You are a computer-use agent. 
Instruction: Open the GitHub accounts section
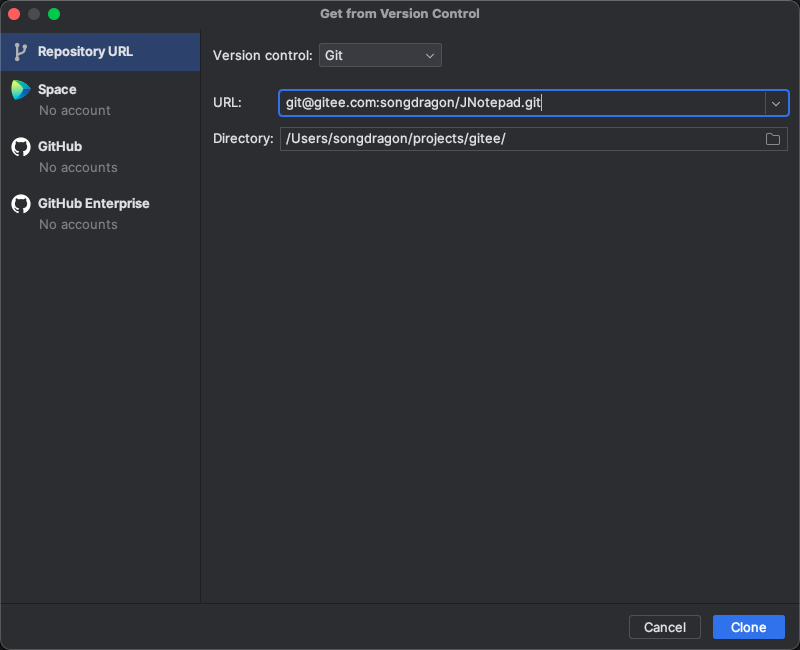pos(60,147)
